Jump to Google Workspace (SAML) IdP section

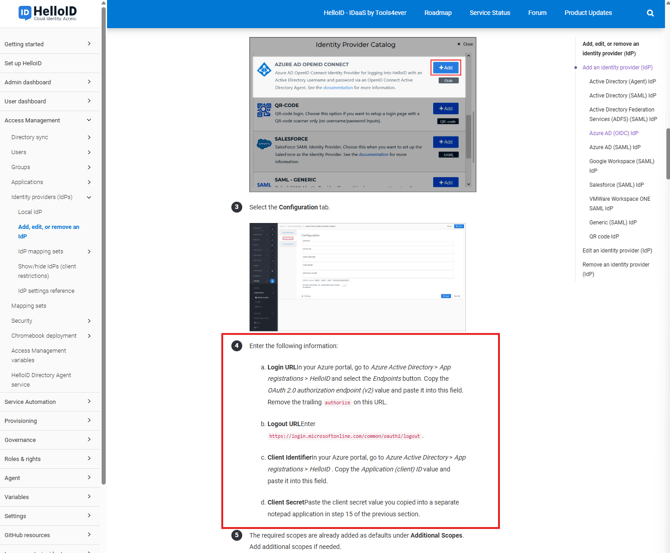coord(621,165)
